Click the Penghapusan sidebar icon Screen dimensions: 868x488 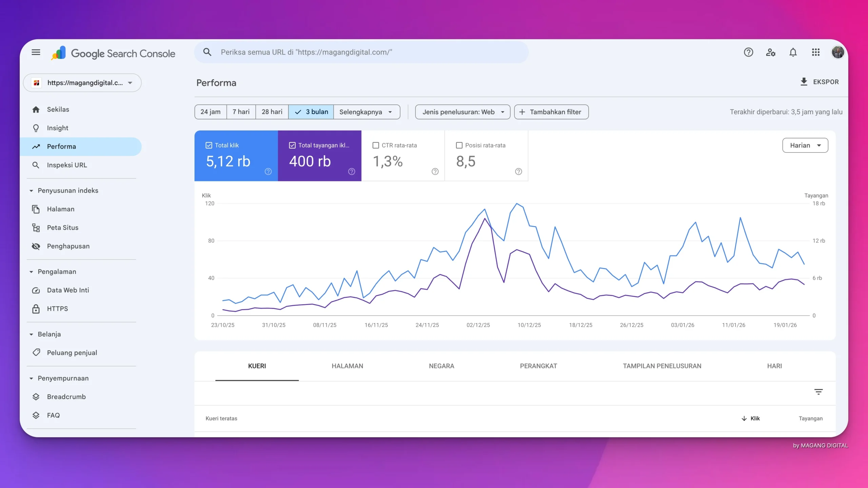[x=36, y=246]
